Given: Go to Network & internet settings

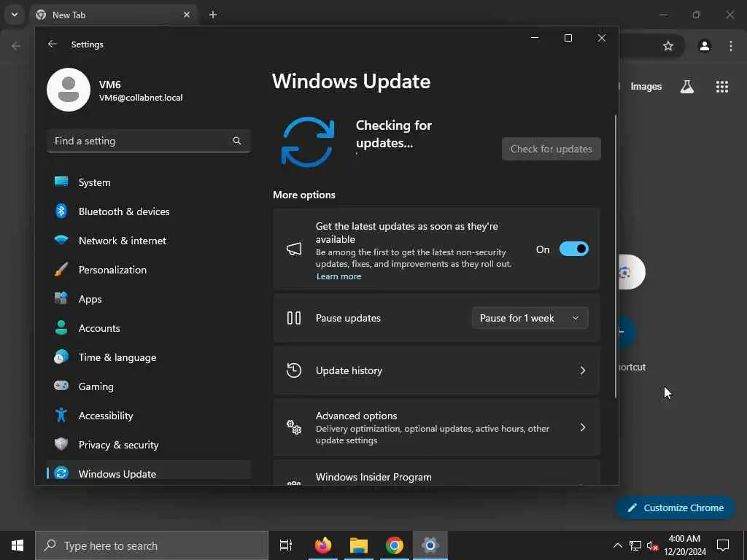Looking at the screenshot, I should click(x=149, y=241).
